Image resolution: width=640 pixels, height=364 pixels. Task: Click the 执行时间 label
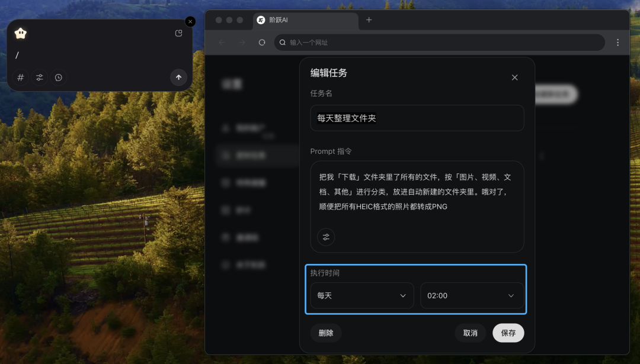[325, 273]
